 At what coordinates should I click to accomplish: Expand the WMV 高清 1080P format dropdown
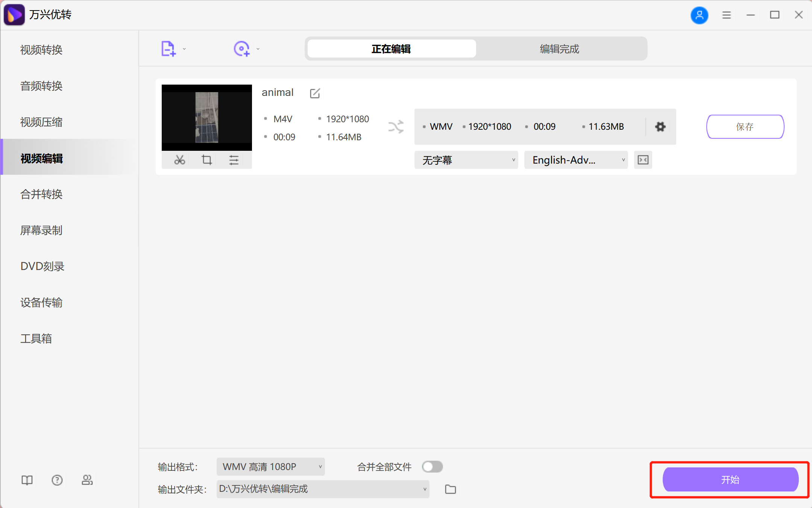(270, 467)
